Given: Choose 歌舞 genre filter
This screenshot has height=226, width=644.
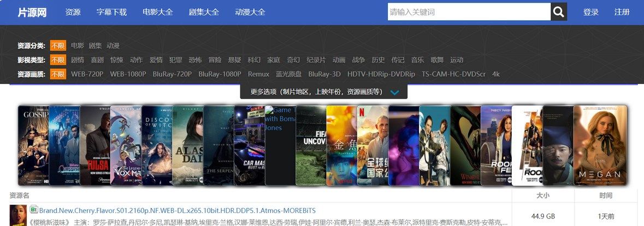Looking at the screenshot, I should pos(438,60).
